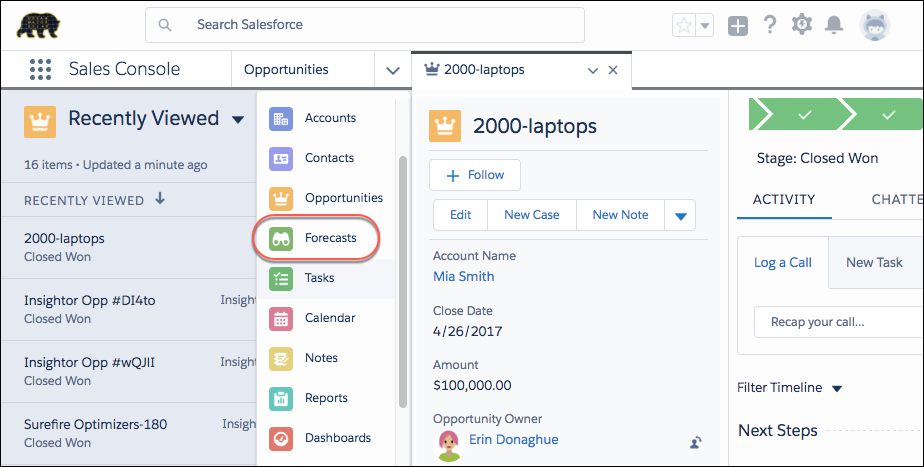Click the Accounts building icon
This screenshot has height=467, width=924.
pos(281,119)
